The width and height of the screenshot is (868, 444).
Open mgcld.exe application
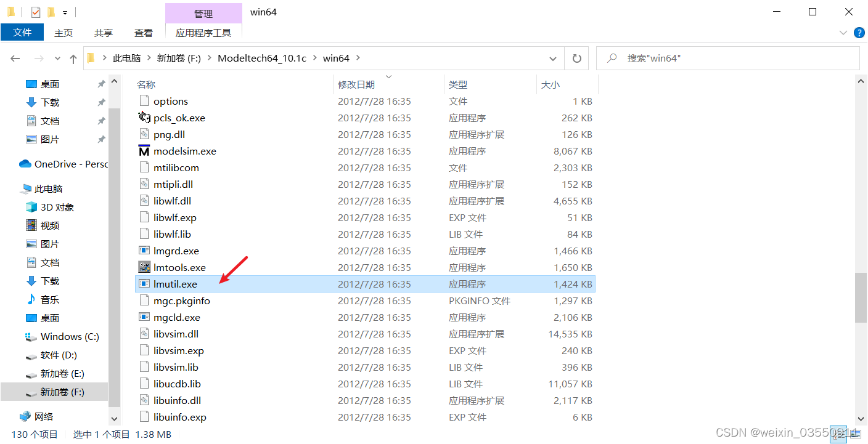(178, 317)
